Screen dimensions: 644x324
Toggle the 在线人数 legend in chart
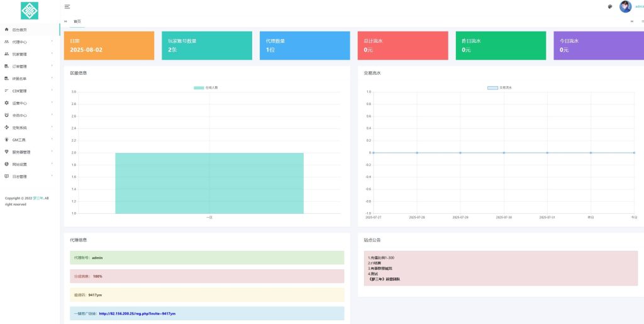(x=206, y=87)
